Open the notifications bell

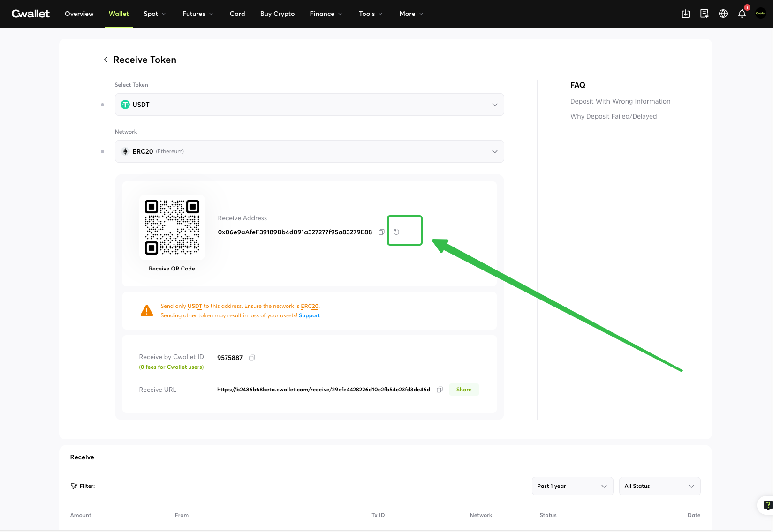click(742, 14)
